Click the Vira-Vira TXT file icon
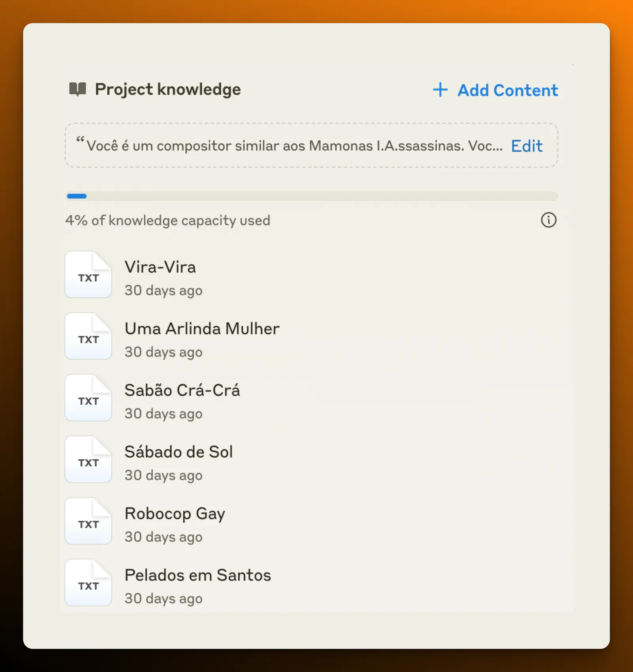The image size is (633, 672). pyautogui.click(x=88, y=274)
